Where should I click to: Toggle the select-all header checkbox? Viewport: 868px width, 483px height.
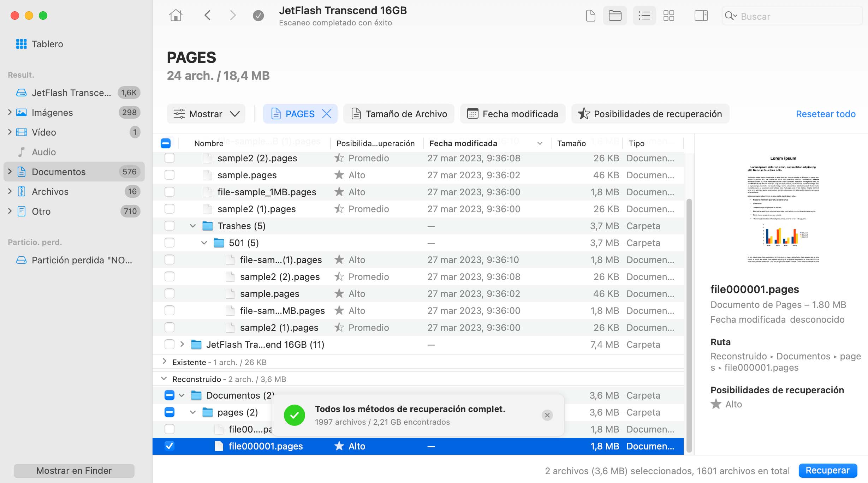166,143
